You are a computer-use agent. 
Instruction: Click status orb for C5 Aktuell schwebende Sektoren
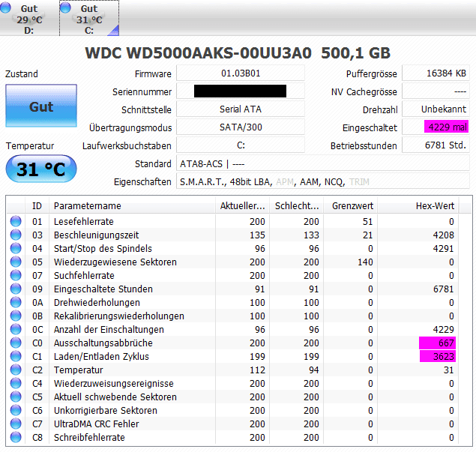point(16,397)
